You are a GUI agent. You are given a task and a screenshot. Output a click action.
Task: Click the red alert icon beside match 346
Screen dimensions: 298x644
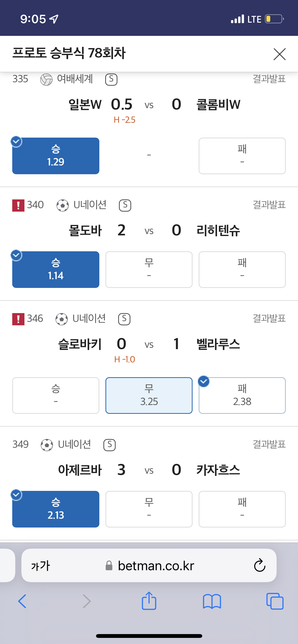point(18,319)
